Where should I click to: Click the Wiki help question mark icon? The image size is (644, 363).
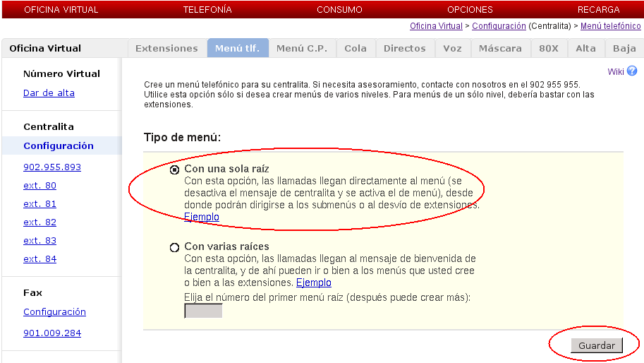632,71
